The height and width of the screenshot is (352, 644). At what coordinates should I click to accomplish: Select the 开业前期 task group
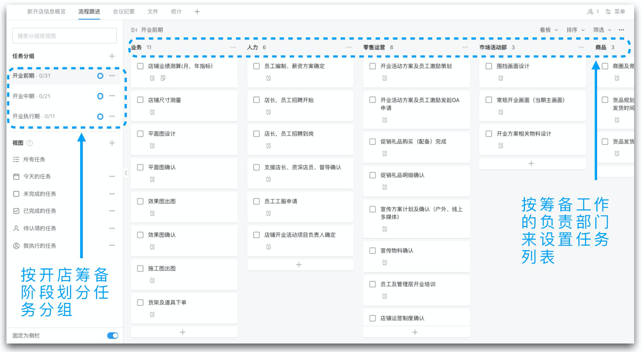pyautogui.click(x=65, y=76)
